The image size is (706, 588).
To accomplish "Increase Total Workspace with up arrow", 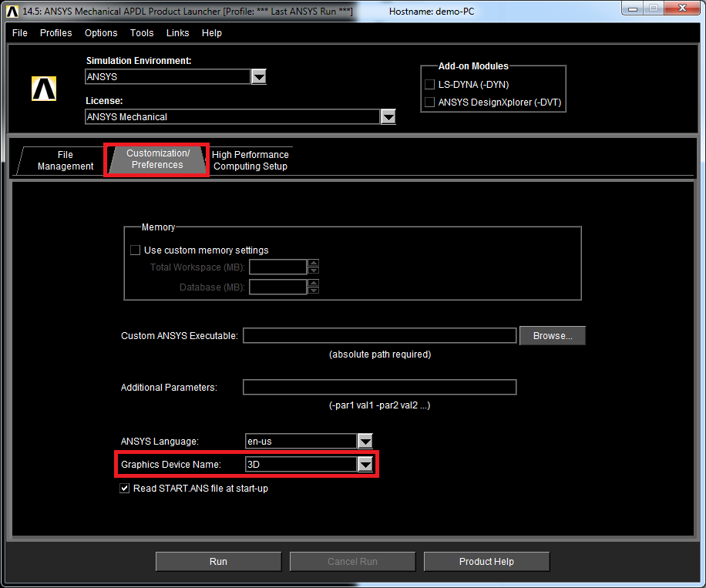I will [x=314, y=263].
